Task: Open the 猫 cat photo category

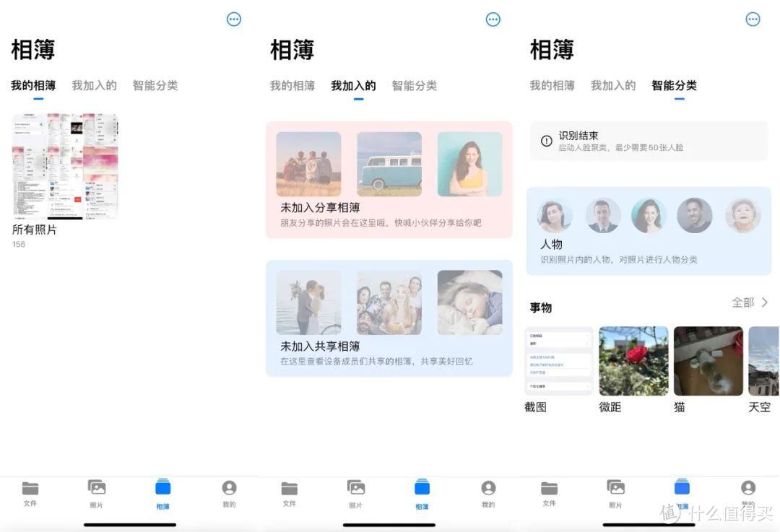Action: [x=708, y=361]
